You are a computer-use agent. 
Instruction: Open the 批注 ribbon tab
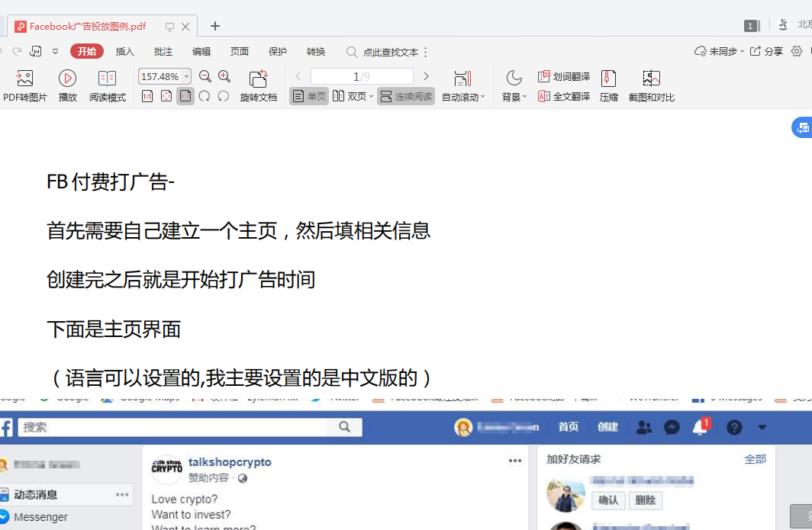(163, 51)
